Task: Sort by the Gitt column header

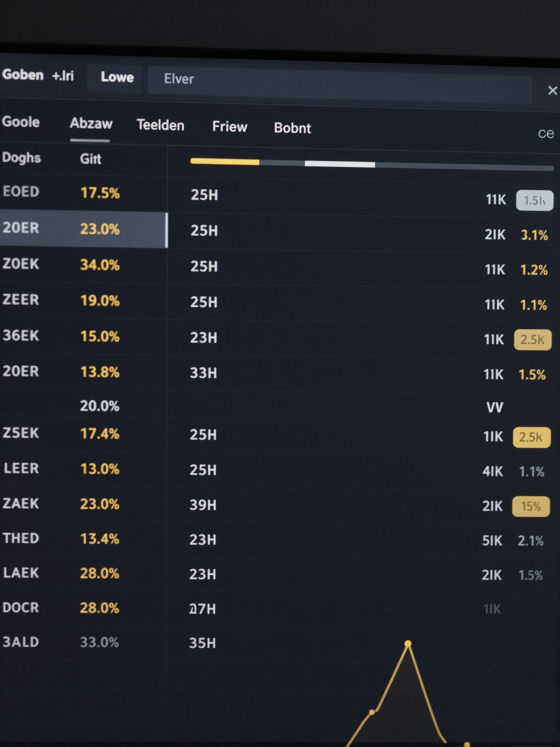Action: pos(90,159)
